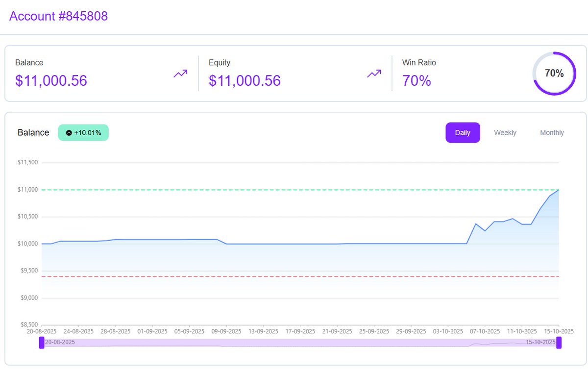This screenshot has width=588, height=370.
Task: Click the 70% win ratio ring gauge
Action: [x=554, y=74]
